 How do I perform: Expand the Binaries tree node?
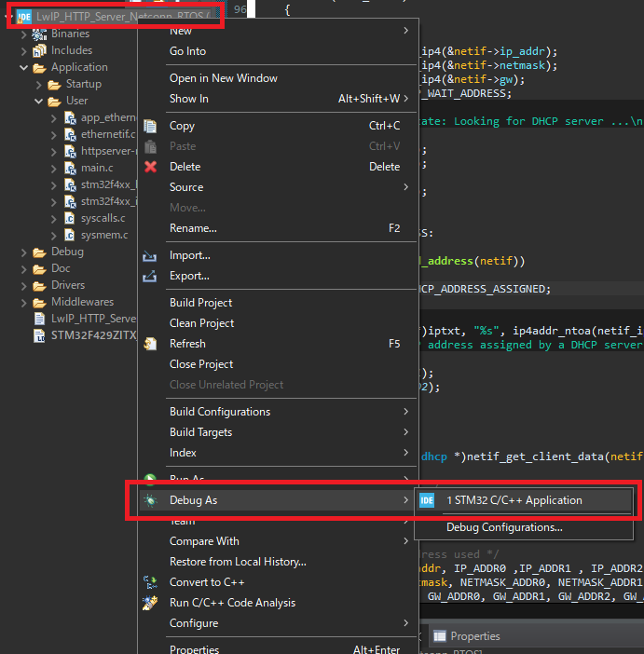click(24, 34)
